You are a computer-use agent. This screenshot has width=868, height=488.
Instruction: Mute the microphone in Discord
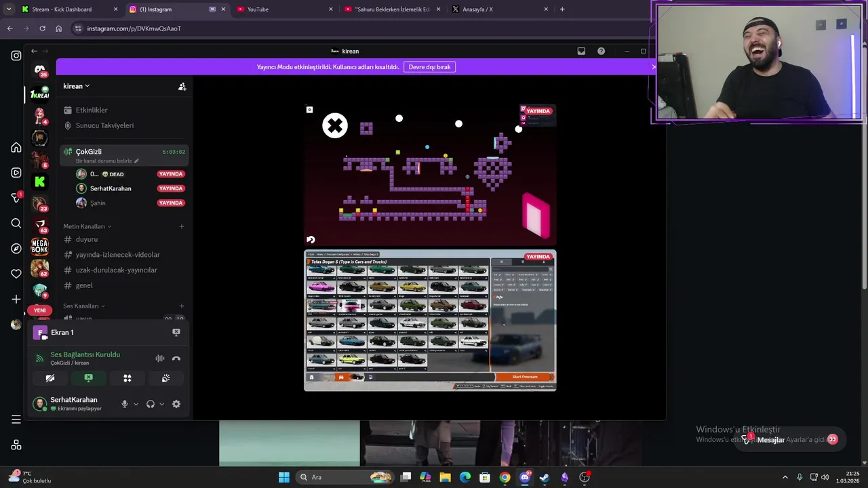tap(125, 404)
